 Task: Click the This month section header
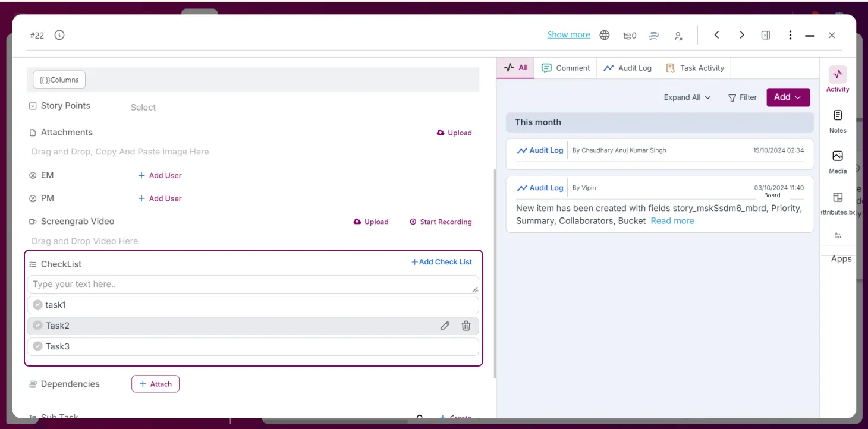coord(660,122)
